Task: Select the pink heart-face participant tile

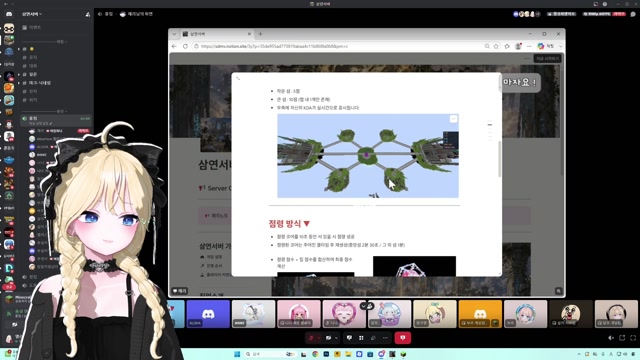Action: point(344,314)
